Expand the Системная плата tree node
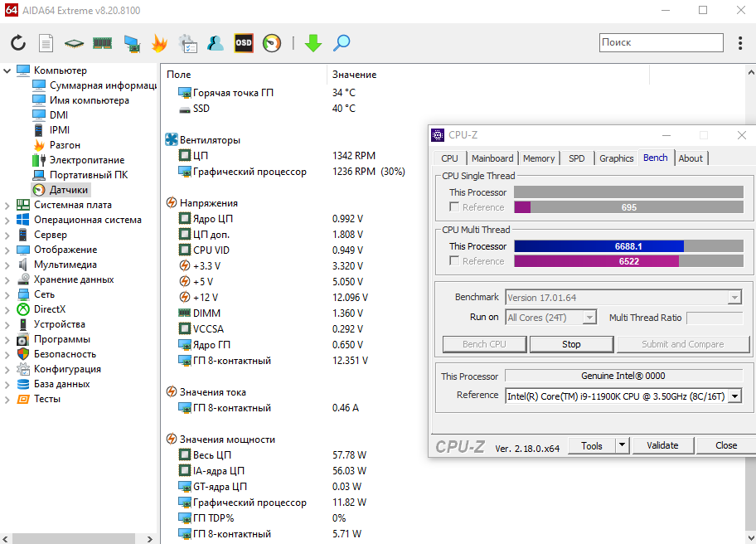The height and width of the screenshot is (544, 756). click(x=7, y=206)
